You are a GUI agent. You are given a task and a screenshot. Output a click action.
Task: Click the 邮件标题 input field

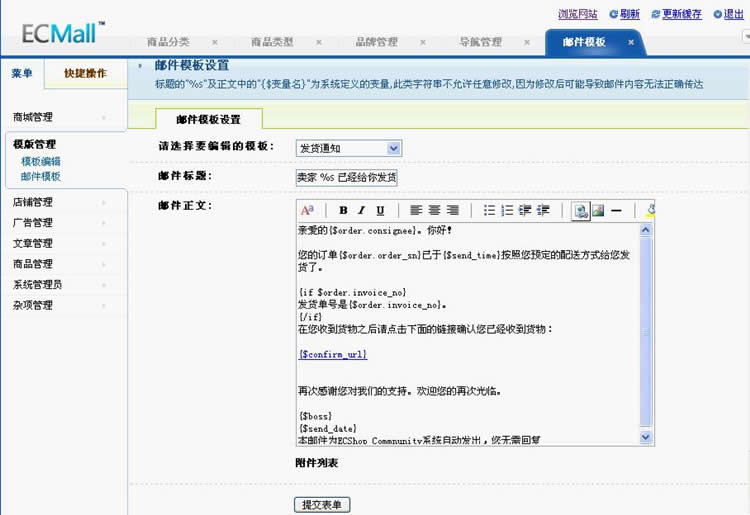point(347,177)
